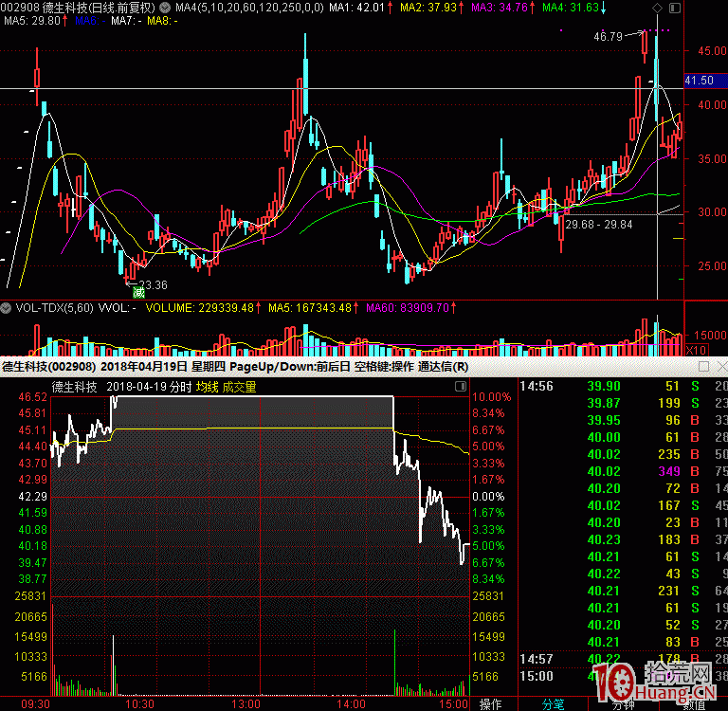Switch to the 数值 tab
This screenshot has height=711, width=728.
pyautogui.click(x=694, y=704)
